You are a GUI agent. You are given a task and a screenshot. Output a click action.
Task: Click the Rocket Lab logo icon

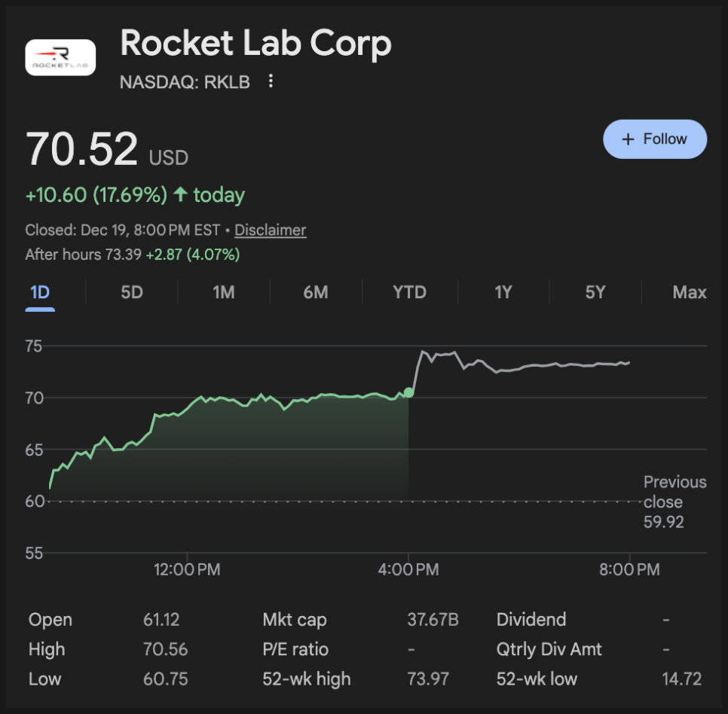[x=60, y=58]
